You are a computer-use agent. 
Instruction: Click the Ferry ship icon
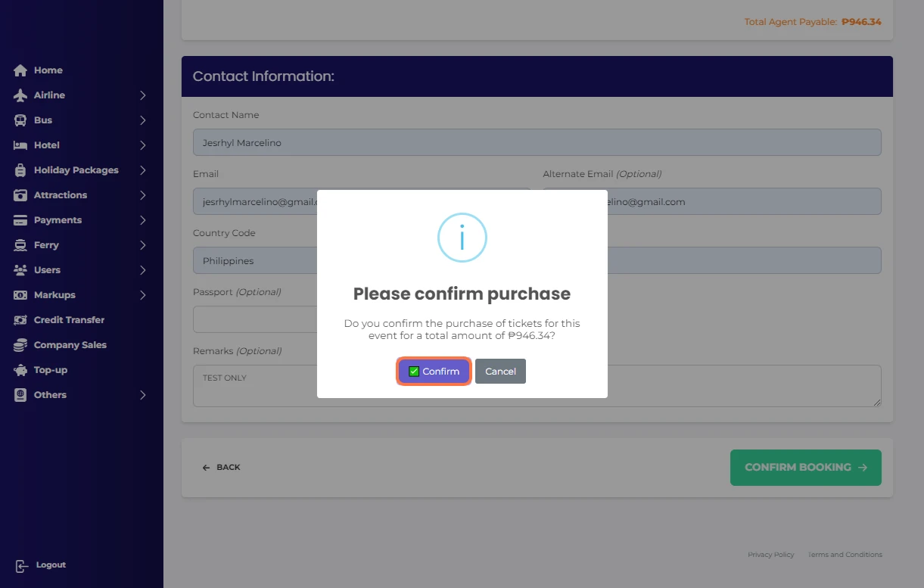click(x=20, y=245)
